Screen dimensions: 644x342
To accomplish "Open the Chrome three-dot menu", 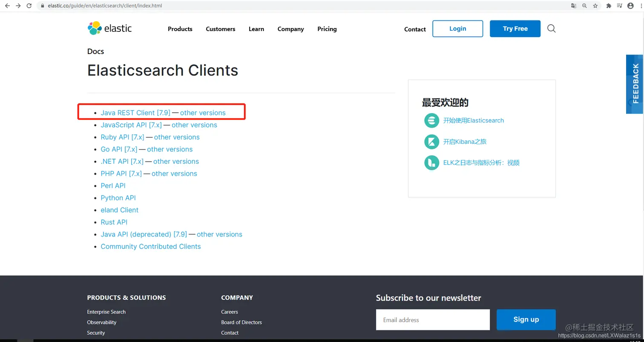I will point(640,6).
